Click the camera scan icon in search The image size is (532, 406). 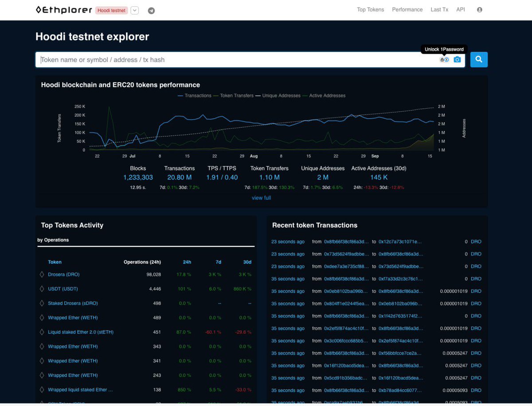click(x=457, y=59)
